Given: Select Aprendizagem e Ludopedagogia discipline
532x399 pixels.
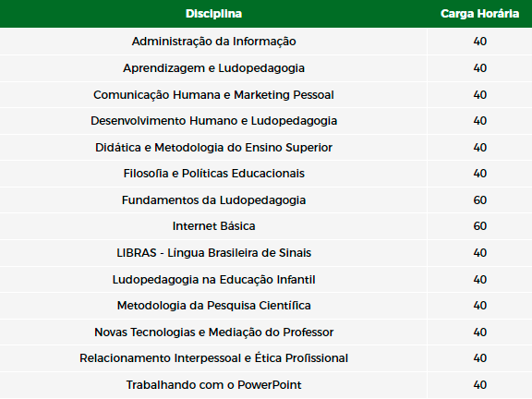Looking at the screenshot, I should [x=213, y=68].
